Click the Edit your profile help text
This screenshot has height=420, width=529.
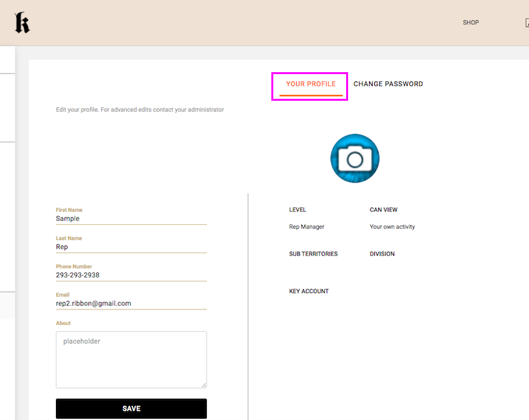coord(140,110)
